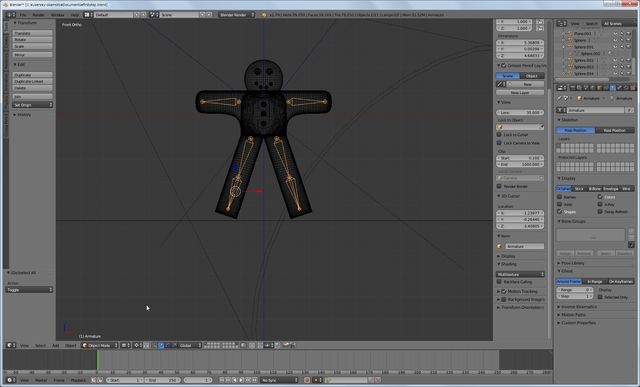The height and width of the screenshot is (387, 640).
Task: Click the grease pencil draw icon next to New
Action: (x=500, y=84)
